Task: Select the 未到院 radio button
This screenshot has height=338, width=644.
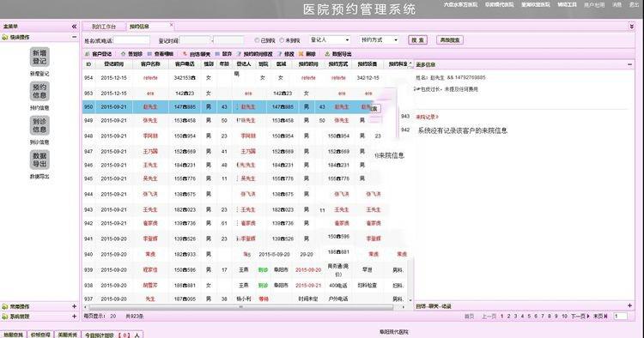Action: pyautogui.click(x=282, y=40)
